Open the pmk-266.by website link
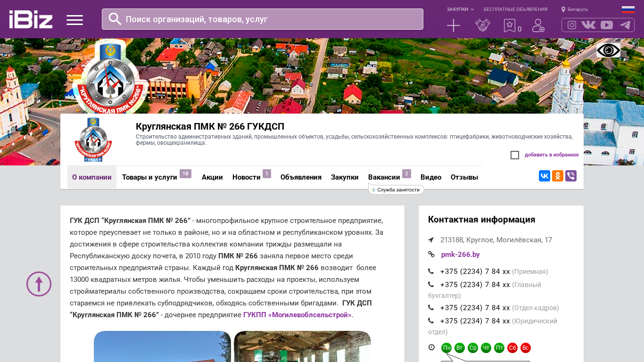This screenshot has height=362, width=644. [x=461, y=255]
